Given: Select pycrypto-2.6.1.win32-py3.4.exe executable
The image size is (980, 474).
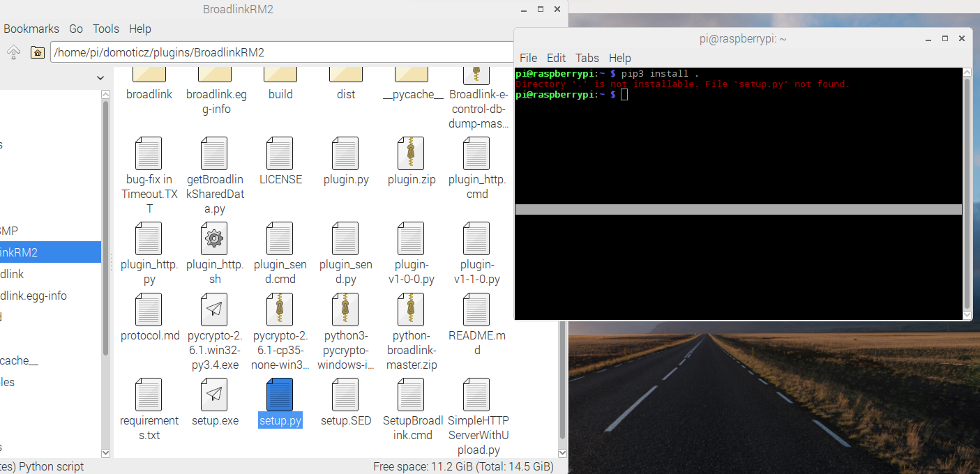Looking at the screenshot, I should (x=214, y=332).
